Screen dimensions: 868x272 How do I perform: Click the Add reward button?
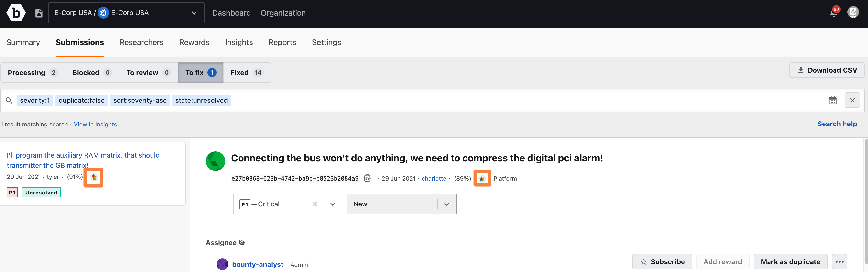[x=723, y=261]
